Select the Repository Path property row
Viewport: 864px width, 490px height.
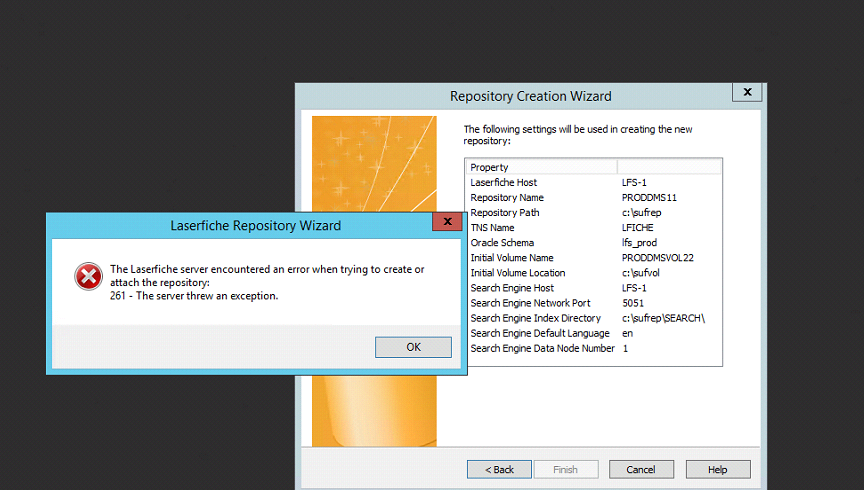(593, 213)
